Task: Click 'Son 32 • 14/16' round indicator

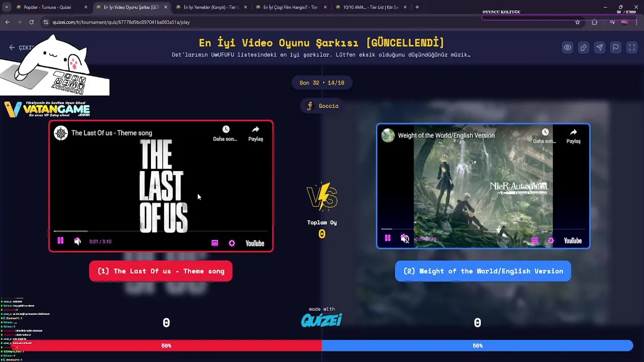Action: pyautogui.click(x=322, y=82)
